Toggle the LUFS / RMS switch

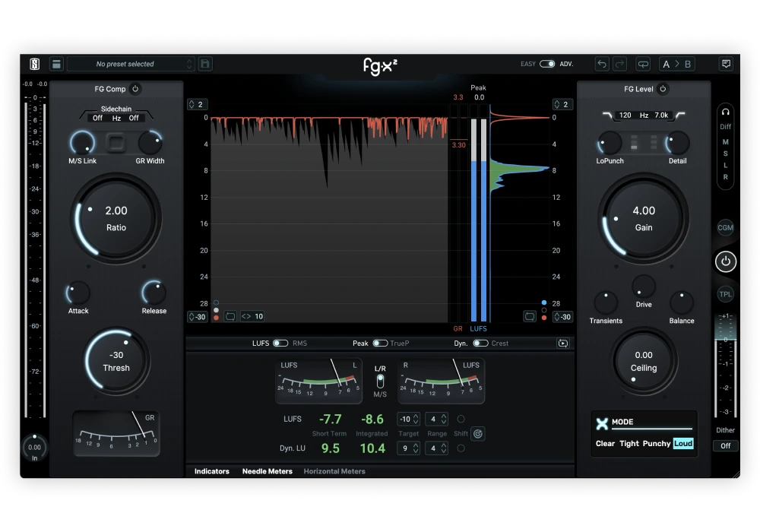click(280, 344)
